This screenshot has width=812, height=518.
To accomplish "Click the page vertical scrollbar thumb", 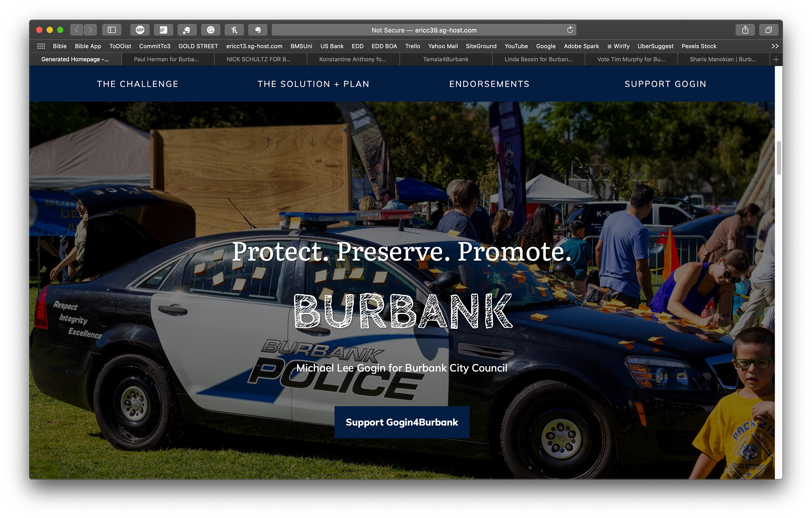I will (779, 158).
